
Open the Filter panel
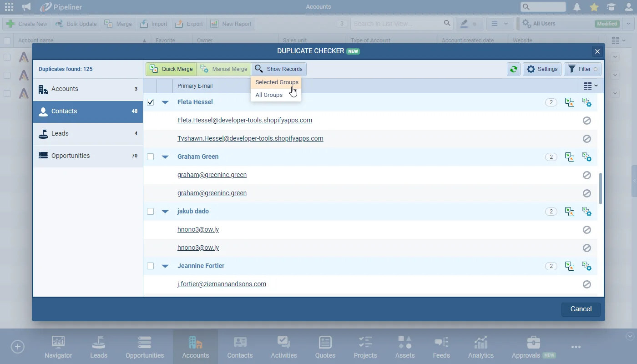point(582,69)
